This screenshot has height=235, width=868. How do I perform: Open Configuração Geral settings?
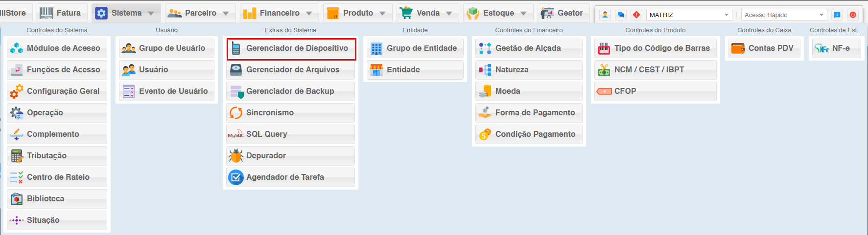point(57,91)
